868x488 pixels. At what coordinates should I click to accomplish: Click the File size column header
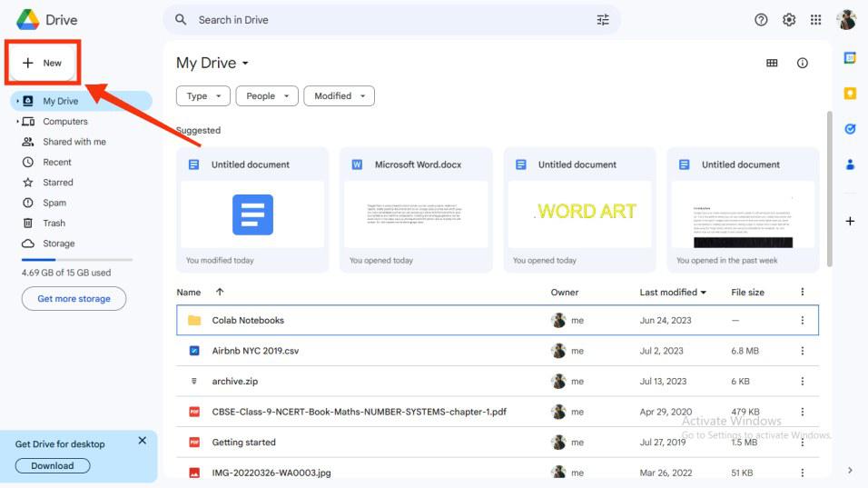click(x=747, y=292)
